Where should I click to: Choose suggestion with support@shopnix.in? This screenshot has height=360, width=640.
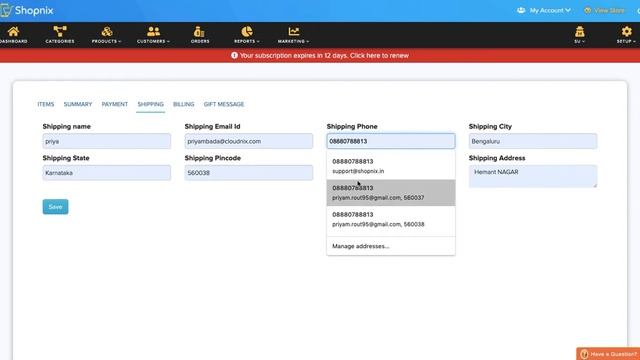[391, 166]
